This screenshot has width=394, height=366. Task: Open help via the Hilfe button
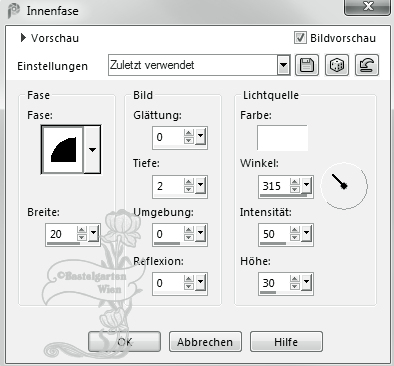tap(286, 342)
